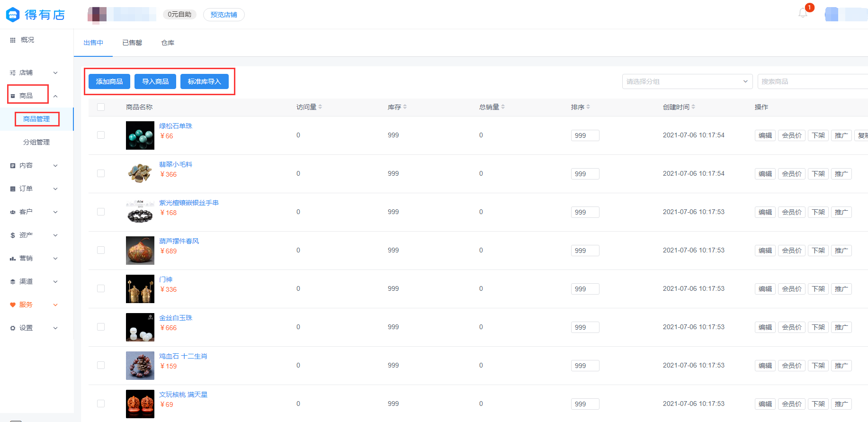
Task: Tick the checkbox for 门神 product
Action: [101, 288]
